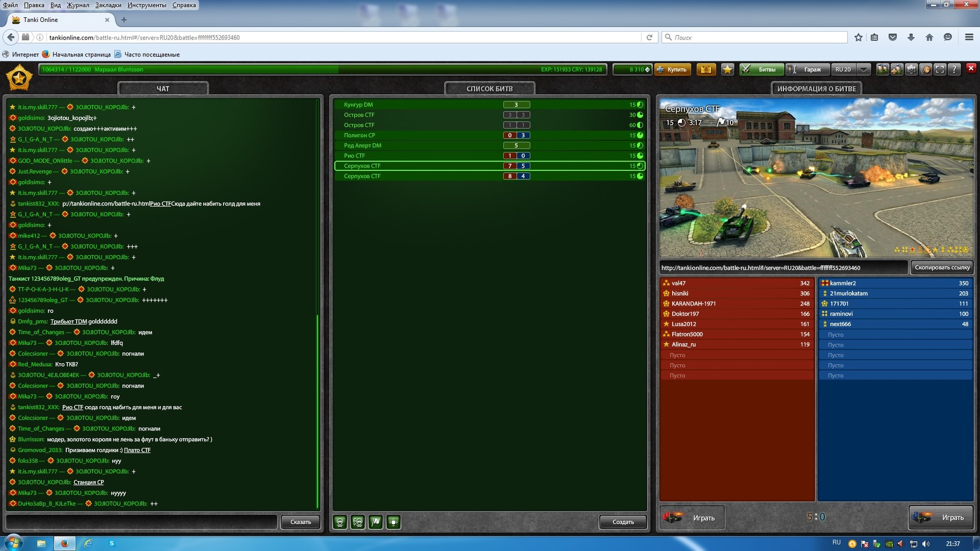Toggle Team Deathmatch battle filter

[x=358, y=522]
